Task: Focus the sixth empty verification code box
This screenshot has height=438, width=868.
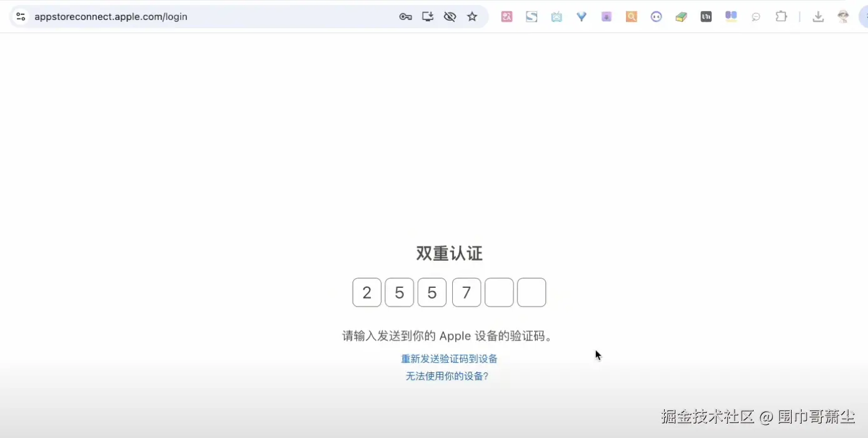Action: point(532,292)
